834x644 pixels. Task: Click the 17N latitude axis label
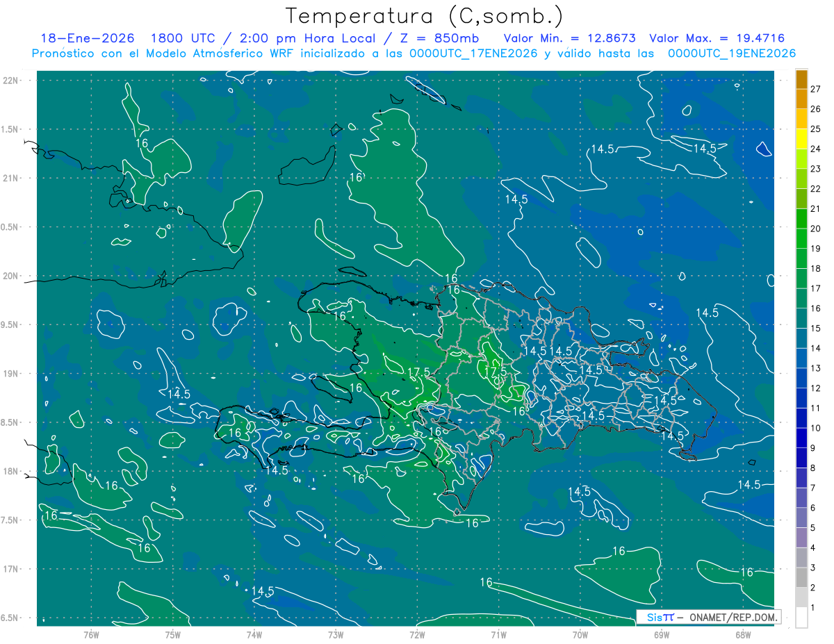pyautogui.click(x=10, y=569)
